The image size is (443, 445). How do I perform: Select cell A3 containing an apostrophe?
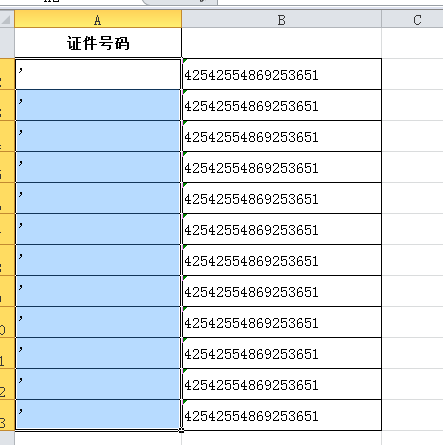[x=98, y=105]
